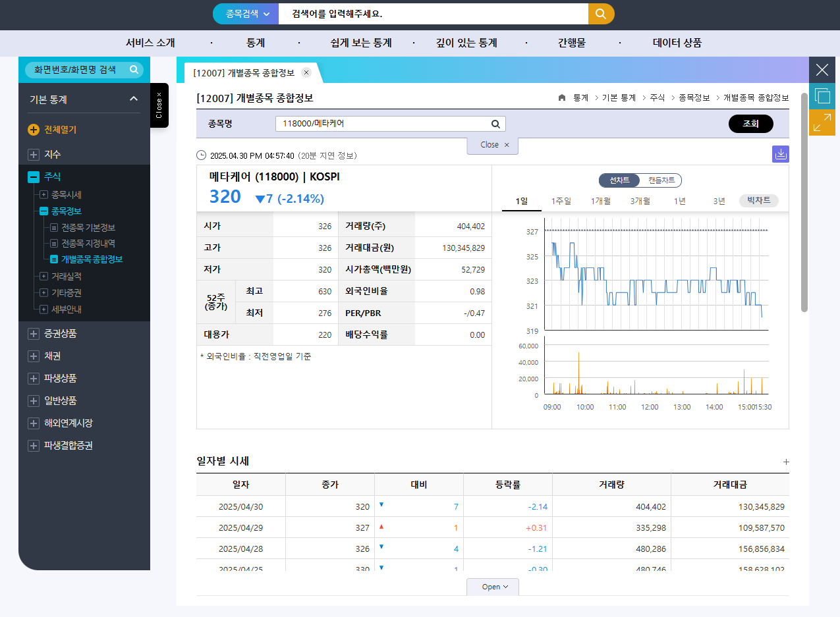Screen dimensions: 840x617
Task: Click the vertical Close sidebar handle
Action: coord(159,105)
